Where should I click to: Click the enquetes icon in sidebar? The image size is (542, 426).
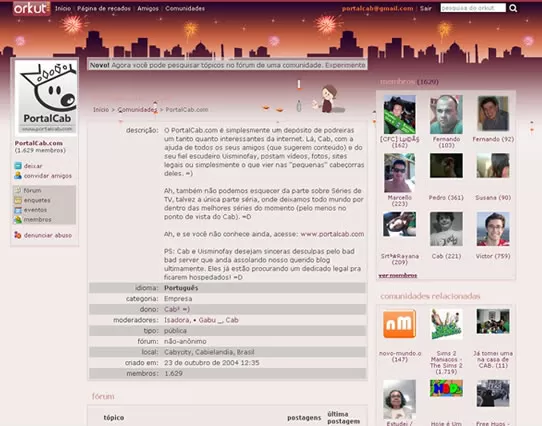[18, 200]
